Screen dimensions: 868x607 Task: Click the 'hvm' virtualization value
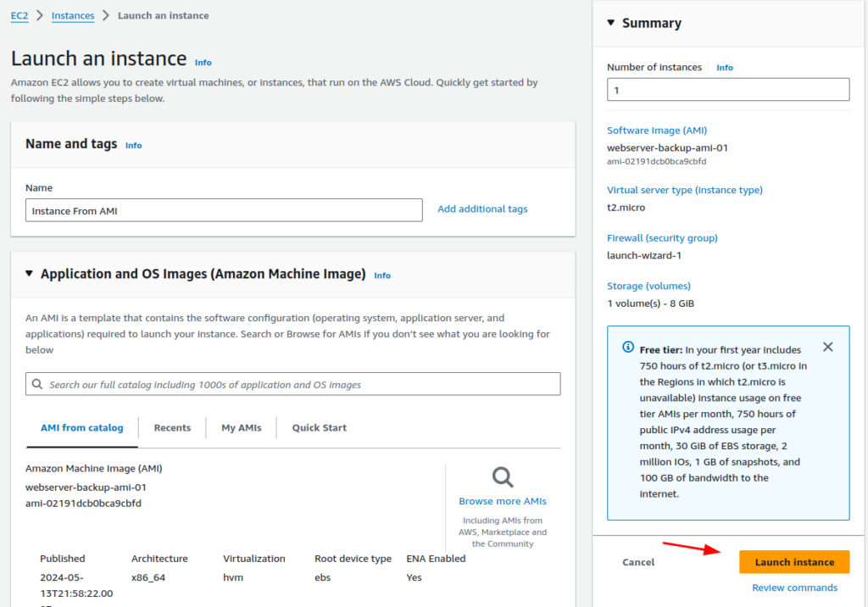pos(233,577)
